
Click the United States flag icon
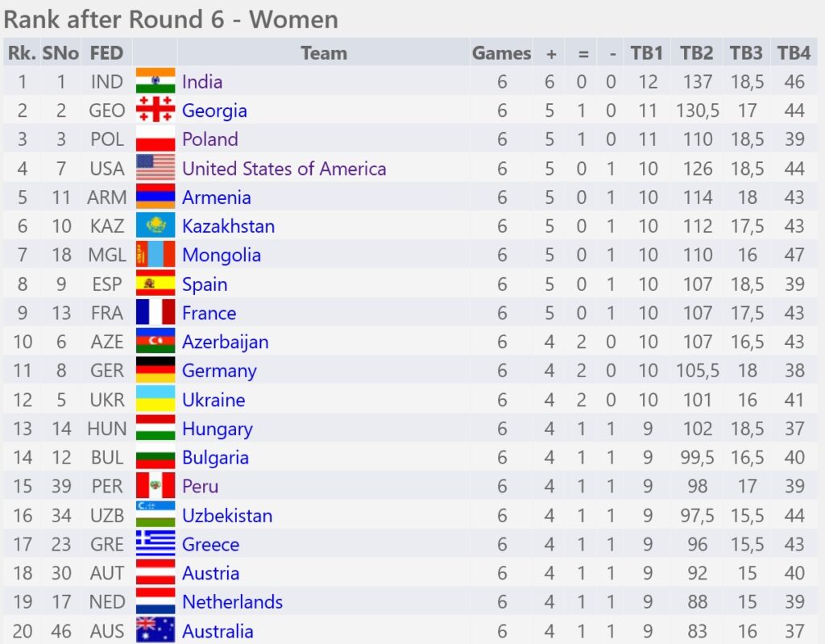155,168
